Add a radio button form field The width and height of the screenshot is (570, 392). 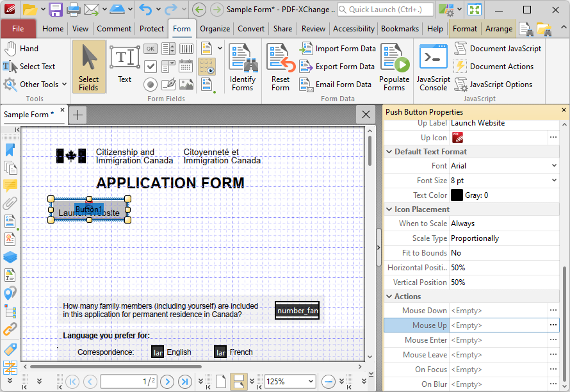coord(150,85)
